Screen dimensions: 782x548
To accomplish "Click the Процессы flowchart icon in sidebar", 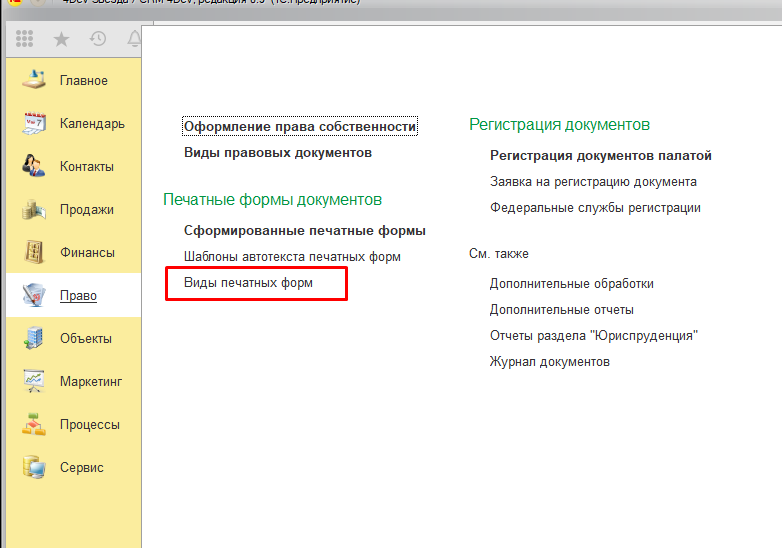I will [34, 424].
